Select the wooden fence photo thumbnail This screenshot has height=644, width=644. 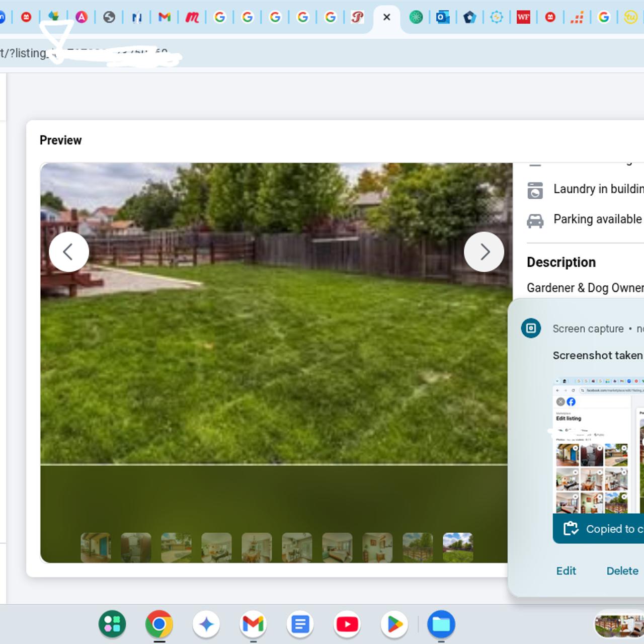(418, 547)
